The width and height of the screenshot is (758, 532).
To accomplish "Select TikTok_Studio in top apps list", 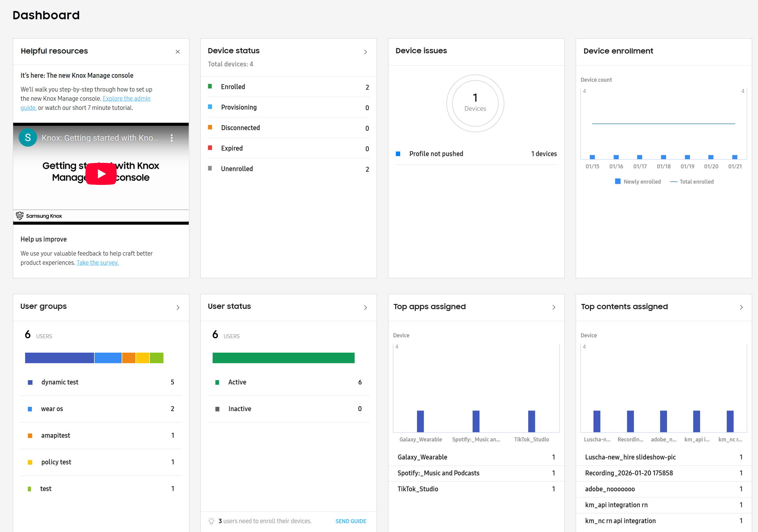I will point(476,489).
